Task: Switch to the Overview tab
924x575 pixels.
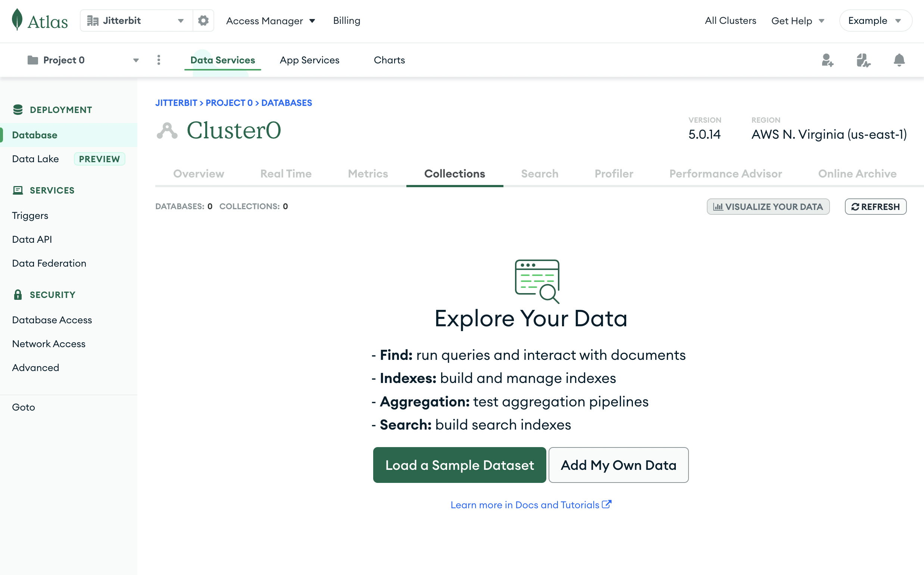Action: click(199, 173)
